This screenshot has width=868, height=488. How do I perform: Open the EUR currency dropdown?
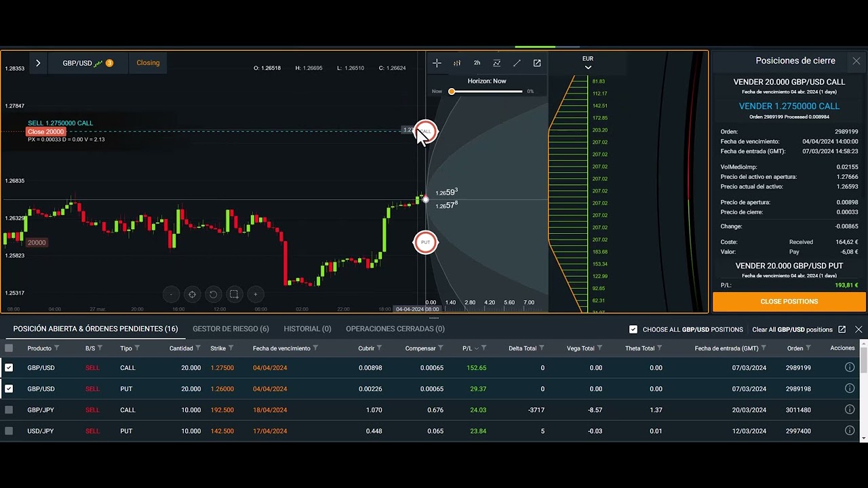coord(588,63)
